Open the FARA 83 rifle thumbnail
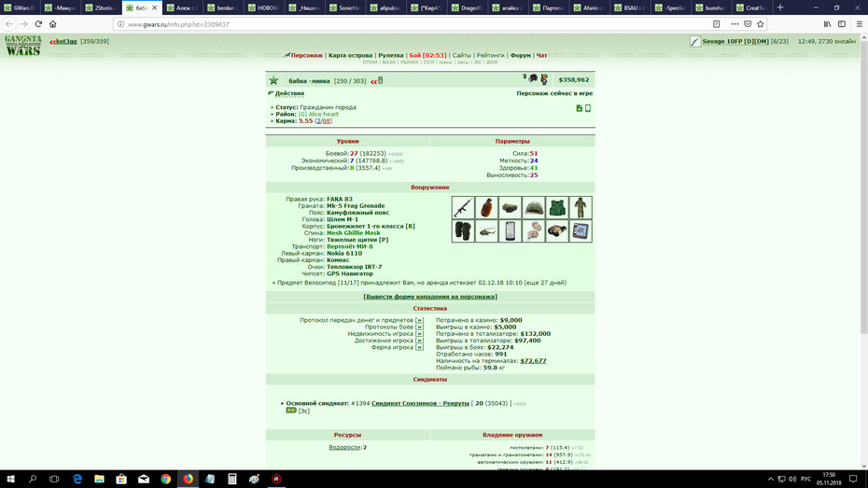The height and width of the screenshot is (488, 868). coord(463,207)
